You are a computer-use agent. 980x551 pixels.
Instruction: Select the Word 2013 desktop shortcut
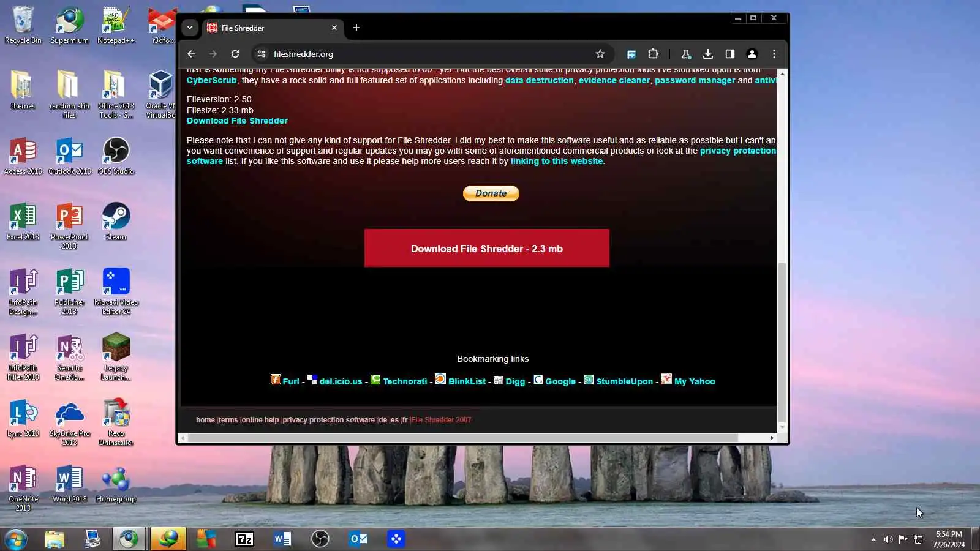coord(70,484)
